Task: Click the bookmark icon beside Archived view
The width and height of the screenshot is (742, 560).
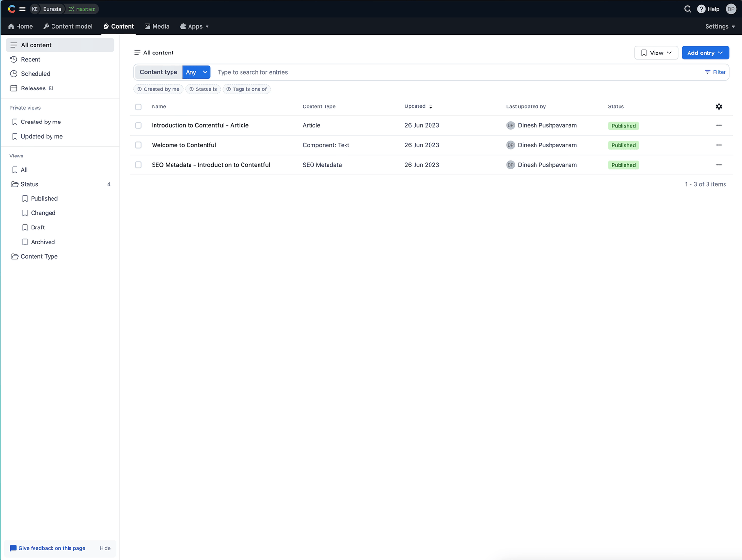Action: coord(25,242)
